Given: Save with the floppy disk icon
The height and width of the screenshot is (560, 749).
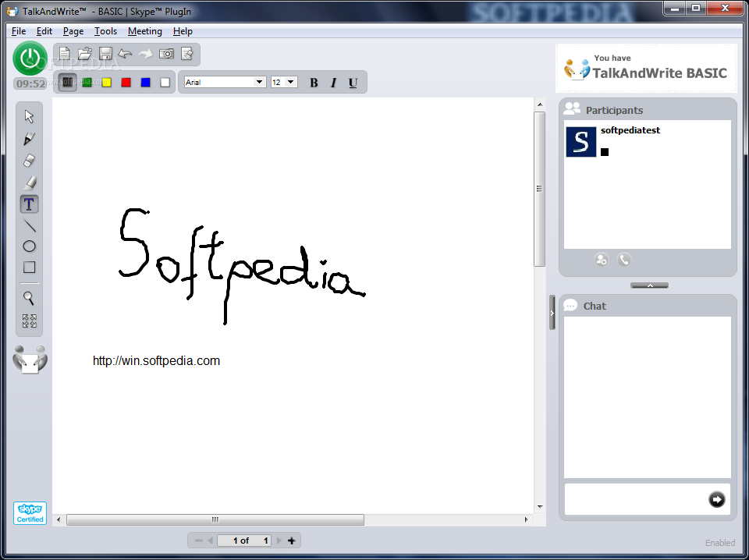Looking at the screenshot, I should point(105,54).
